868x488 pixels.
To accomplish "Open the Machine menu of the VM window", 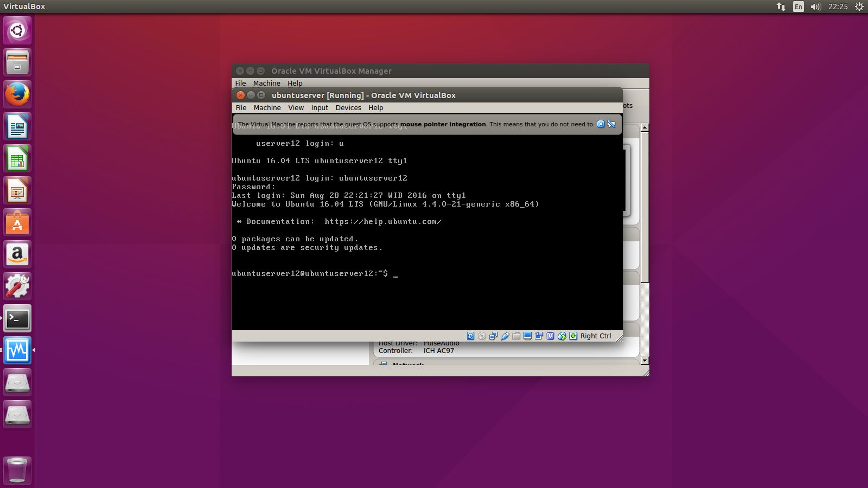I will pos(267,107).
